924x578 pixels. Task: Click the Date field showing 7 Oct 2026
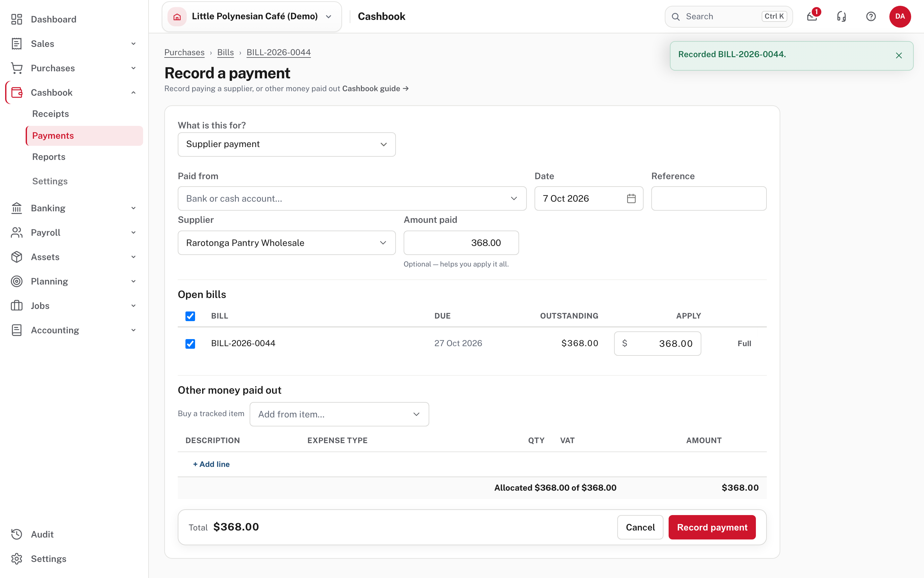[589, 198]
